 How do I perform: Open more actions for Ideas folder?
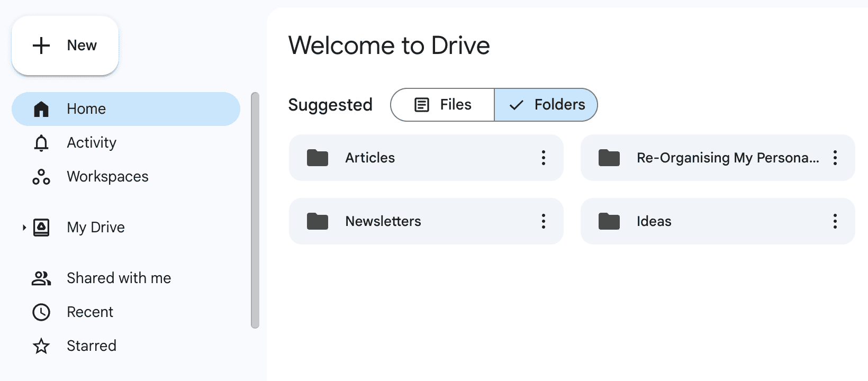tap(835, 221)
